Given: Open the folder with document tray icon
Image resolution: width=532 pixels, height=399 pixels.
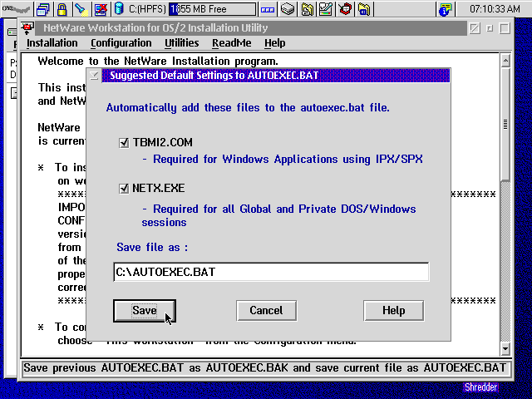Looking at the screenshot, I should [x=307, y=9].
